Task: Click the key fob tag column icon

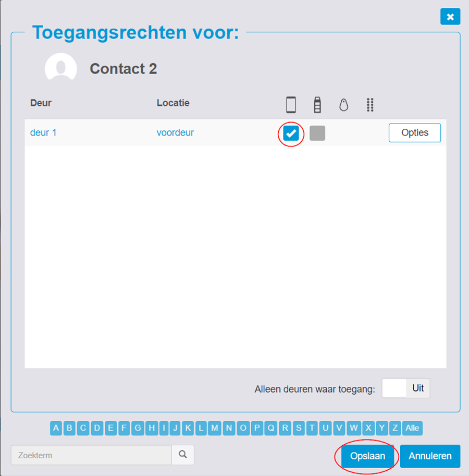Action: (x=344, y=105)
